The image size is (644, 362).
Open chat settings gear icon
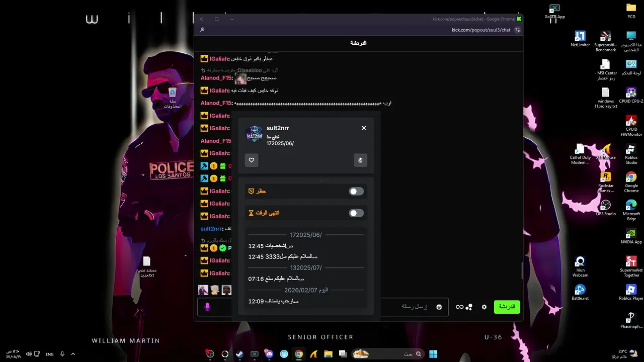pos(484,307)
